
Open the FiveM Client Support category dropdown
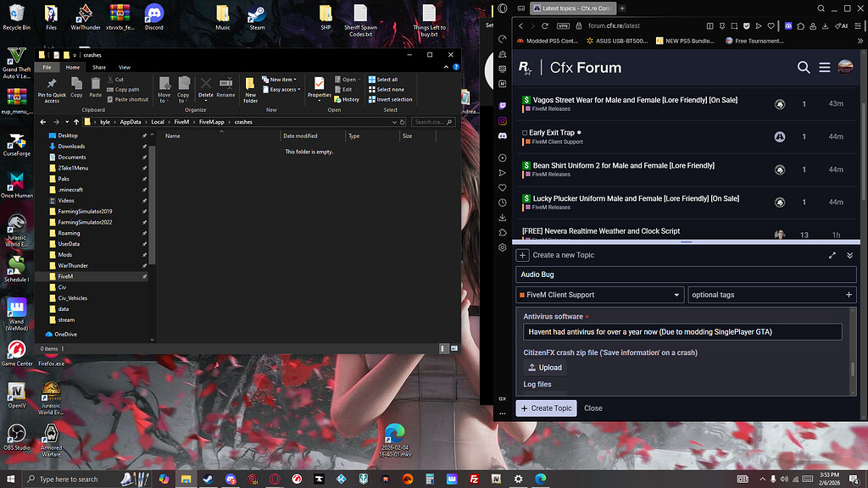[600, 295]
